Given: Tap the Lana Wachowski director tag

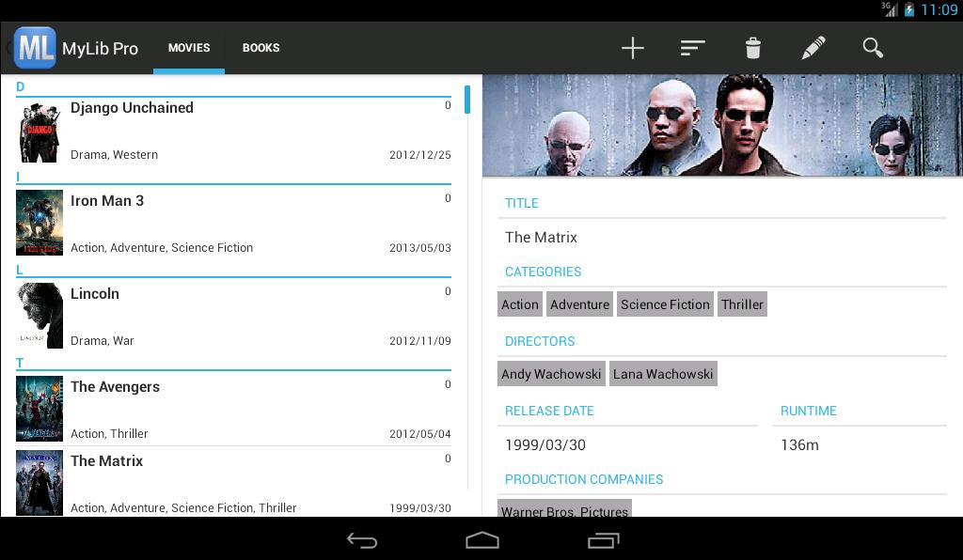Looking at the screenshot, I should pyautogui.click(x=663, y=374).
